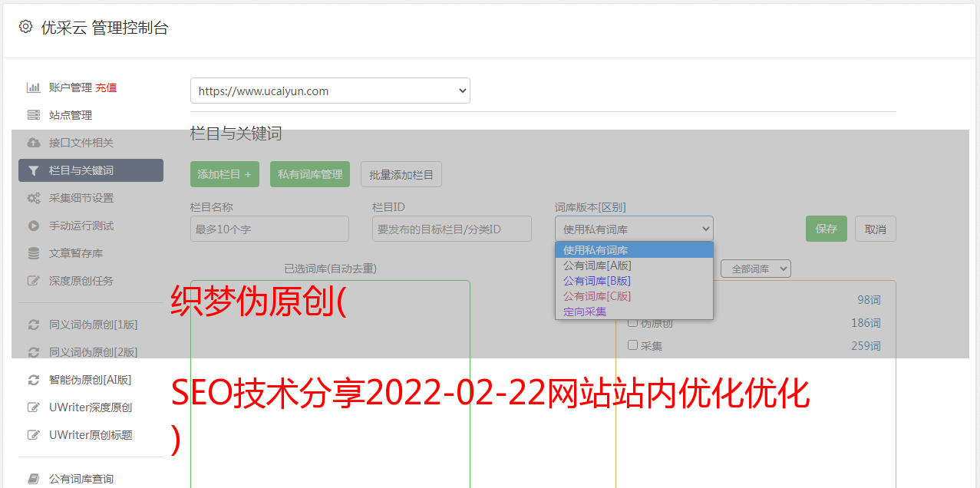Click the 优采云 管理控制台 title
Screen dimensions: 980x488
[x=104, y=28]
